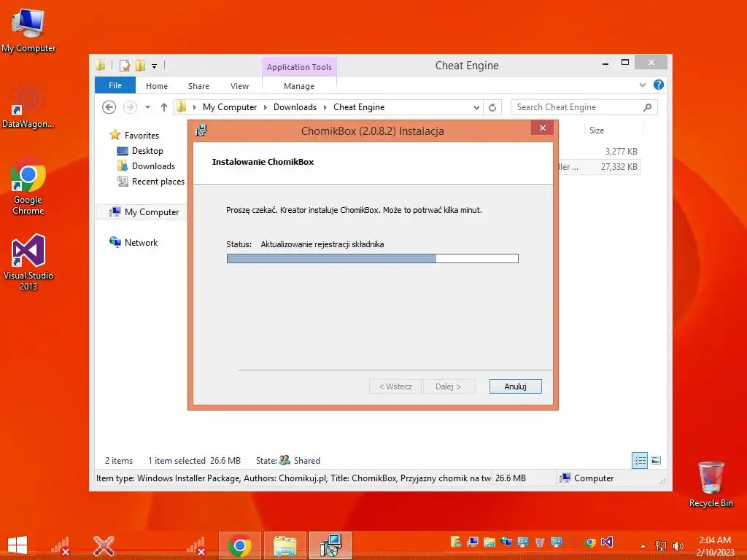
Task: Open My Computer desktop icon
Action: 28,30
